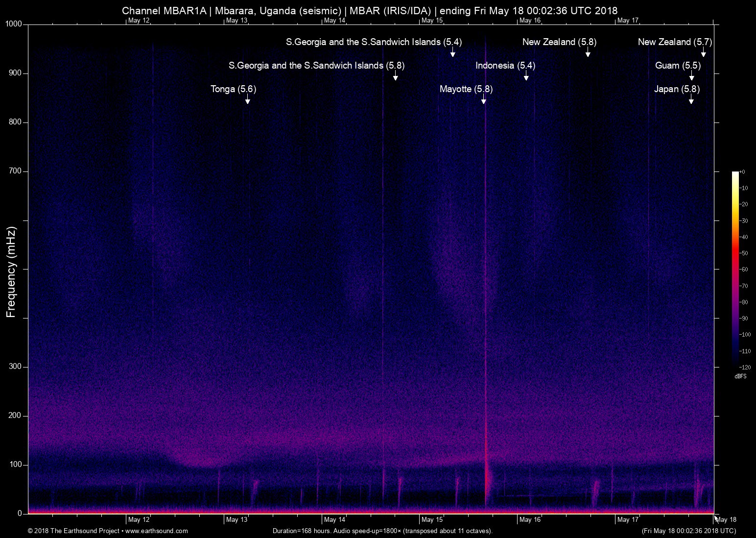The height and width of the screenshot is (538, 756).
Task: Click the arrow beneath New Zealand (5.8)
Action: tap(588, 52)
